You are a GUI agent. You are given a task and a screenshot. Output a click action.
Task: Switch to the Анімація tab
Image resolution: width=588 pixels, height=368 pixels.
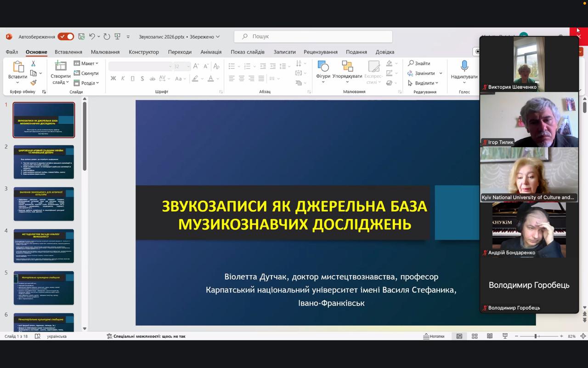click(211, 52)
